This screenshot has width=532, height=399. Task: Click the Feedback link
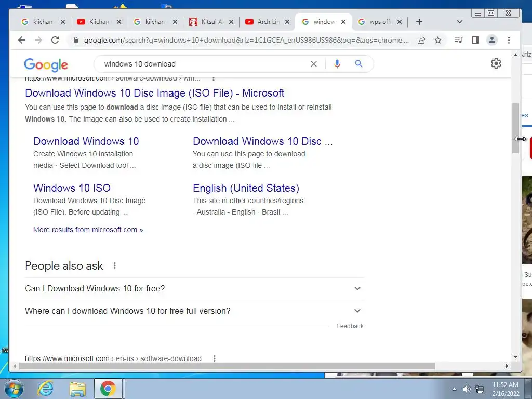tap(350, 326)
